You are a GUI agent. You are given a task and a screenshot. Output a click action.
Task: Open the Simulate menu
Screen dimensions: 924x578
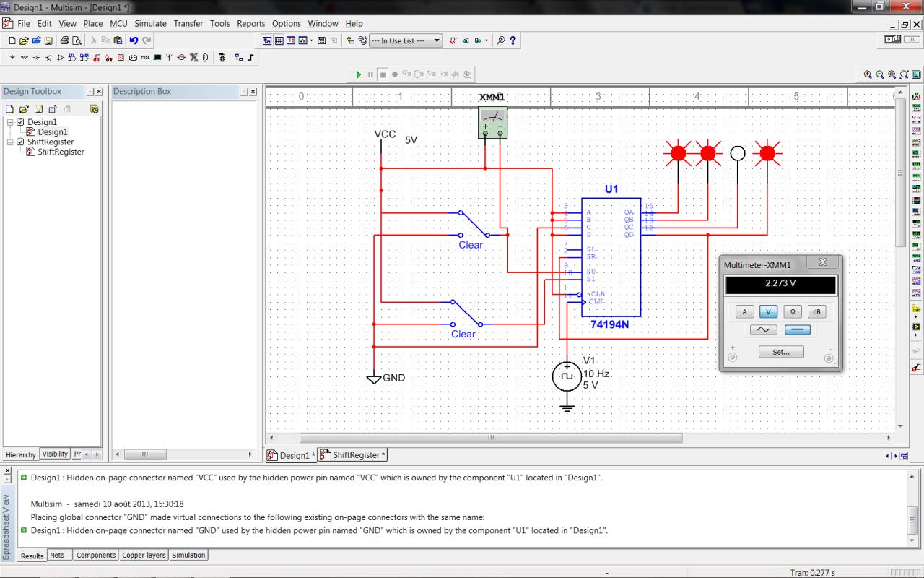150,24
